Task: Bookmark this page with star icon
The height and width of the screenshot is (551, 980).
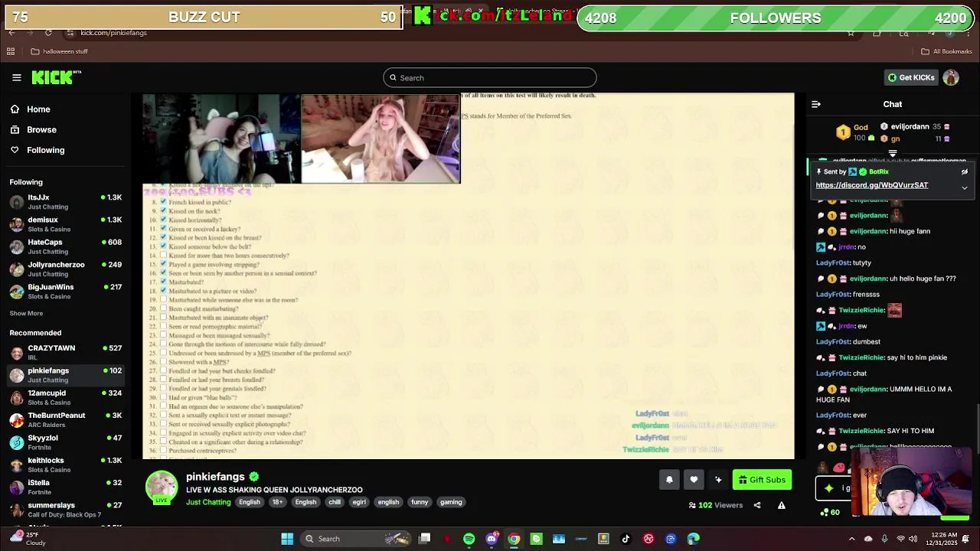Action: [x=851, y=33]
